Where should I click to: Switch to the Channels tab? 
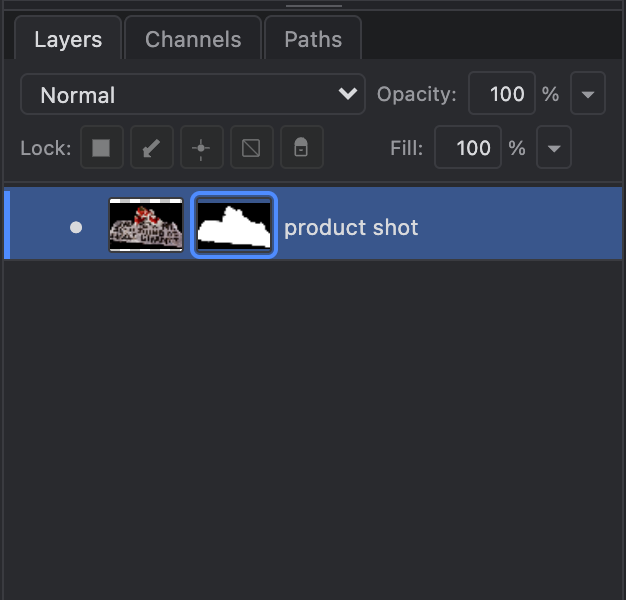[193, 38]
